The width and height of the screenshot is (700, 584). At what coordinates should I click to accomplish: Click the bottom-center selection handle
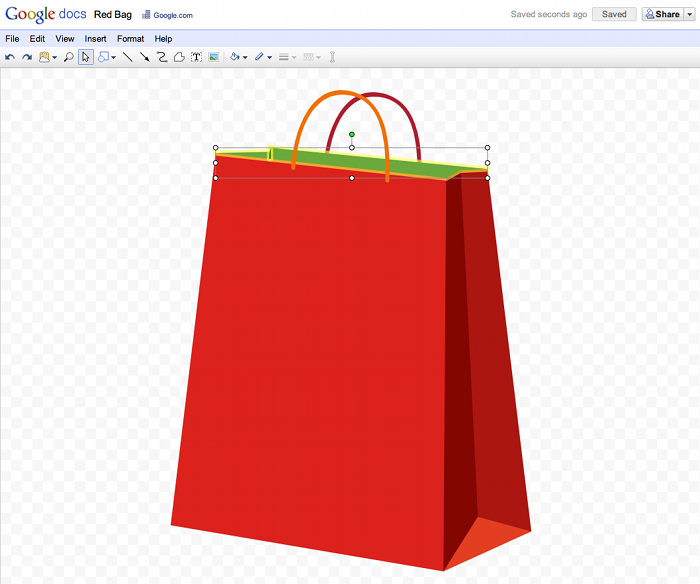click(x=352, y=178)
